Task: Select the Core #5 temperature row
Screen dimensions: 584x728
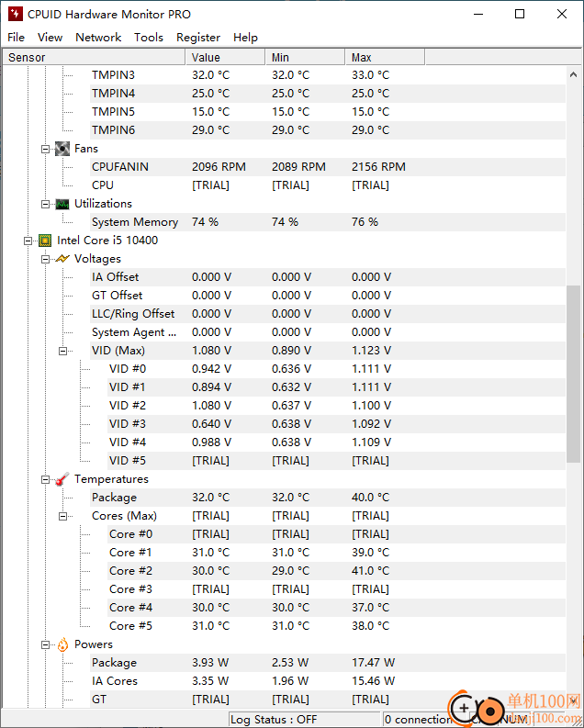Action: (337, 626)
